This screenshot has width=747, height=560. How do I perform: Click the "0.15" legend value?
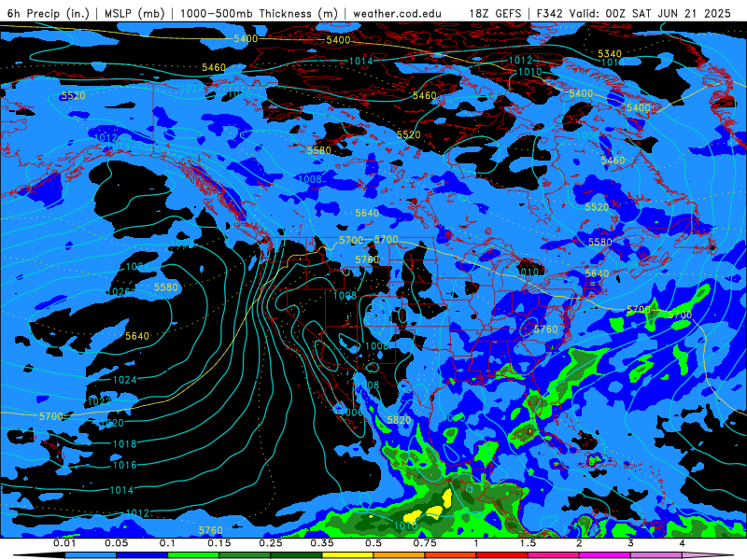pyautogui.click(x=219, y=543)
